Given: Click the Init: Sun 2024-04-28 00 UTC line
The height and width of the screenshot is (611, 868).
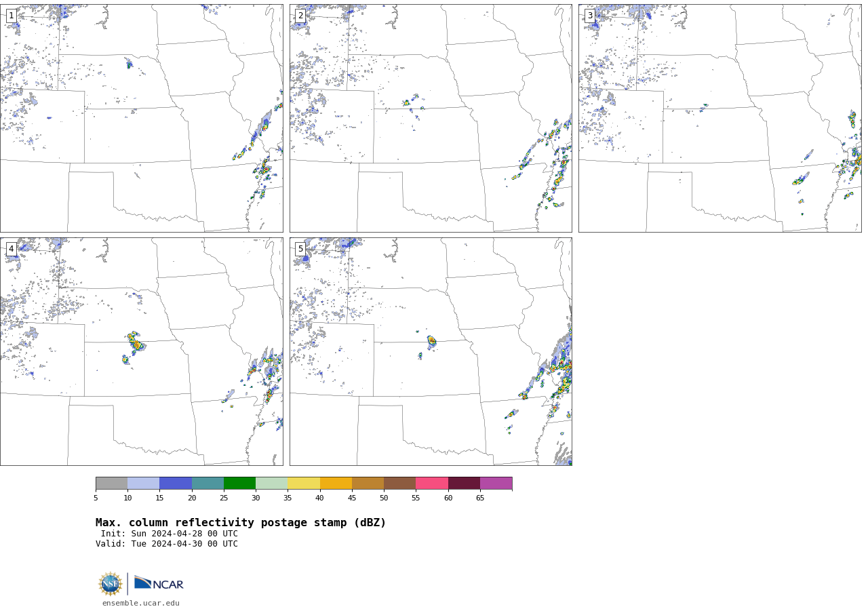Looking at the screenshot, I should point(170,534).
